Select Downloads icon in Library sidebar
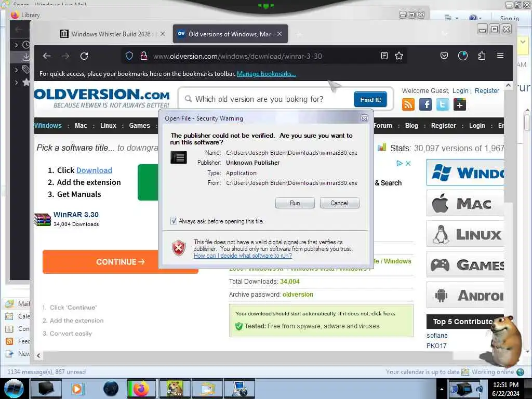532x399 pixels. [26, 57]
